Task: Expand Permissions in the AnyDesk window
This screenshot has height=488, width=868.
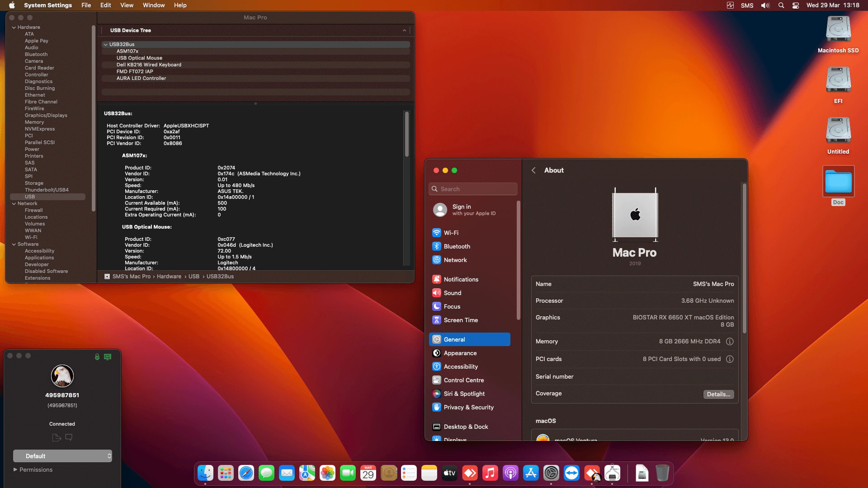Action: point(33,469)
